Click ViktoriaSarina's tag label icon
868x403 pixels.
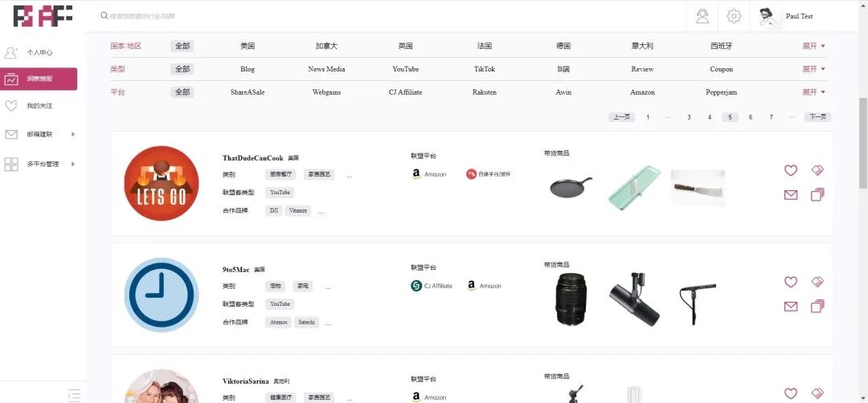817,393
